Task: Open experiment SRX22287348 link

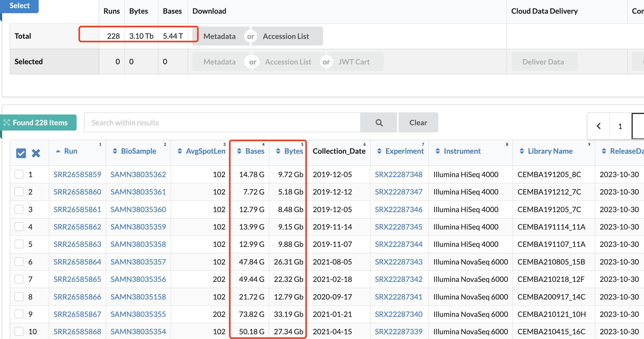Action: pyautogui.click(x=399, y=174)
